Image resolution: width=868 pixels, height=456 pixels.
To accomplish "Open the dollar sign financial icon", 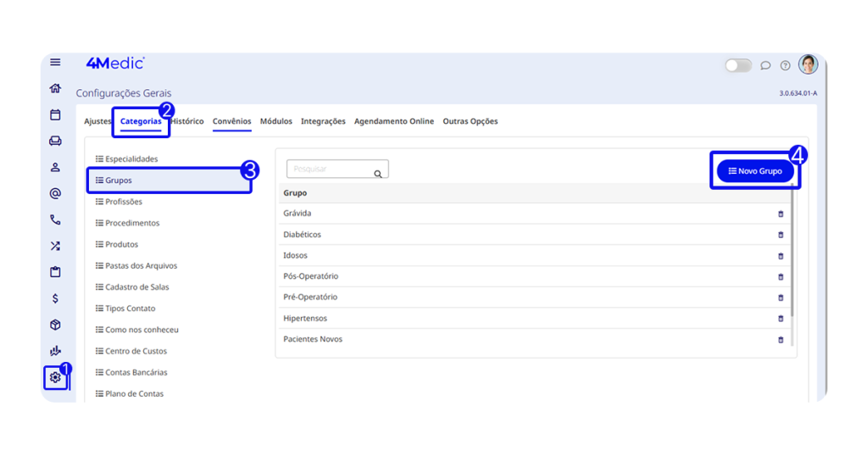I will point(55,298).
